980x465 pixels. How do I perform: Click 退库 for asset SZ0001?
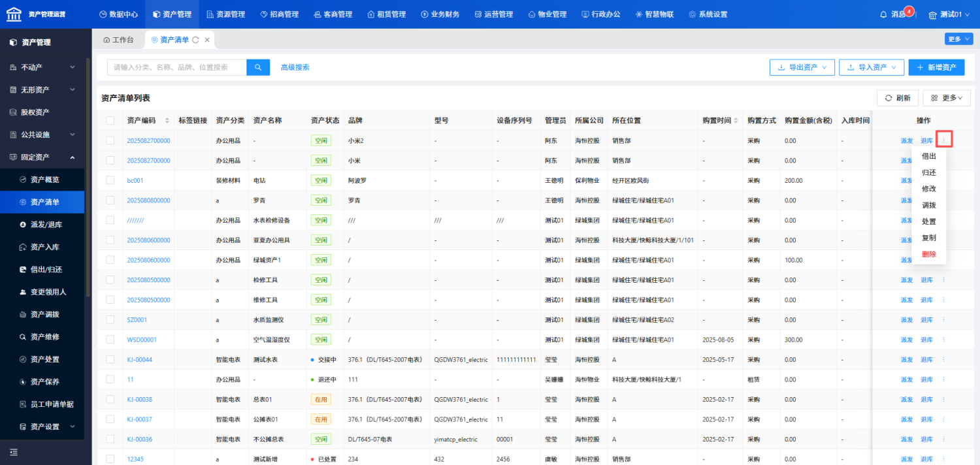pyautogui.click(x=926, y=320)
